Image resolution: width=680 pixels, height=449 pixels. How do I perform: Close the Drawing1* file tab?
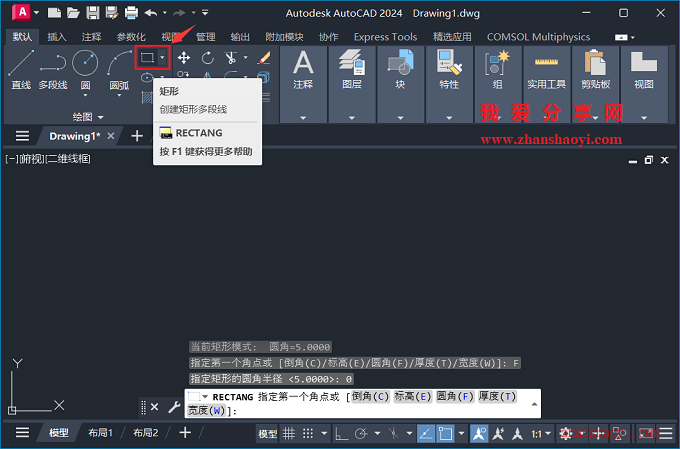[x=111, y=136]
